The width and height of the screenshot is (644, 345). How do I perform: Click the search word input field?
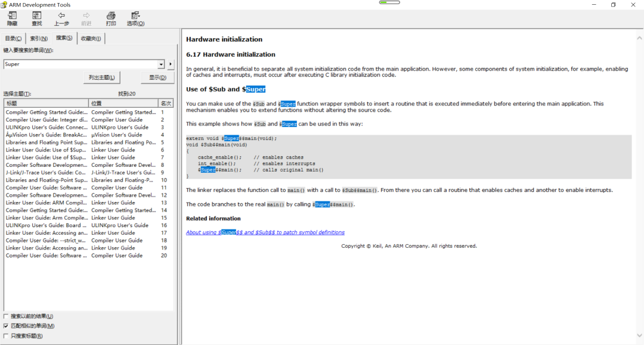pos(80,64)
